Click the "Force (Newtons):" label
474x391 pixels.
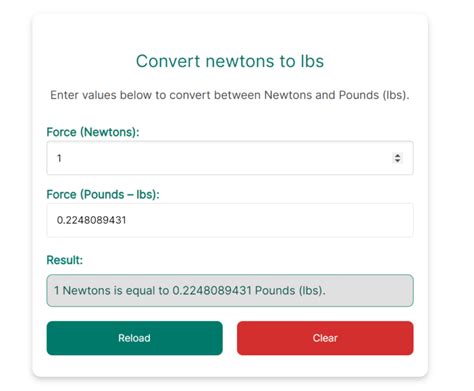(93, 132)
